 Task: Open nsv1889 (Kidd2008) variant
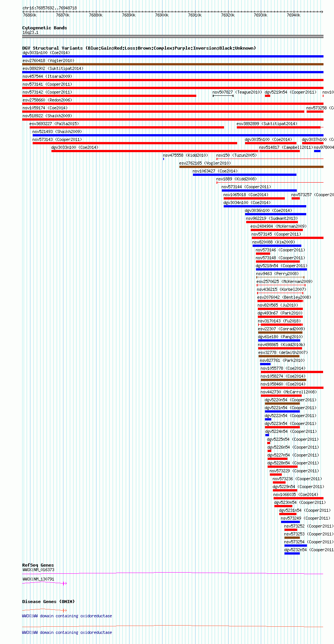tap(237, 179)
